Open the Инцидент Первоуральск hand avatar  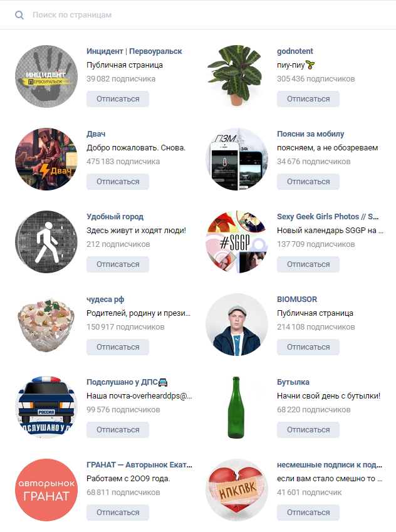coord(46,76)
